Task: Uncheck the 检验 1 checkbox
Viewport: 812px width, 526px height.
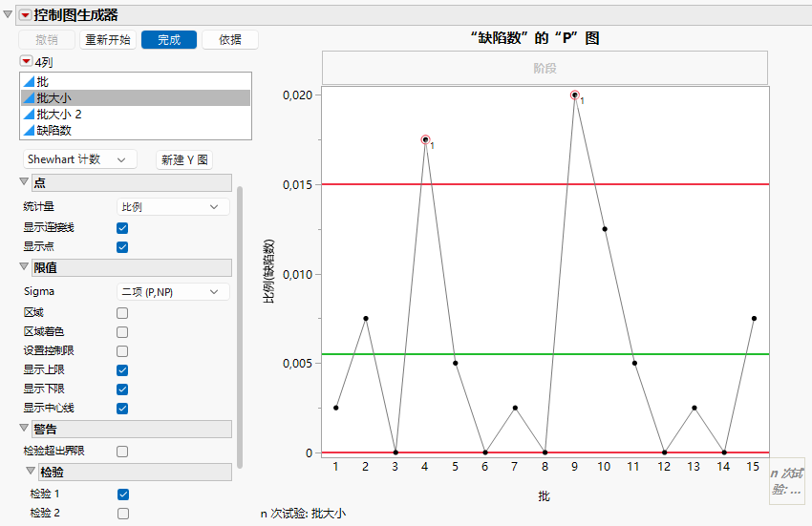Action: click(x=122, y=494)
